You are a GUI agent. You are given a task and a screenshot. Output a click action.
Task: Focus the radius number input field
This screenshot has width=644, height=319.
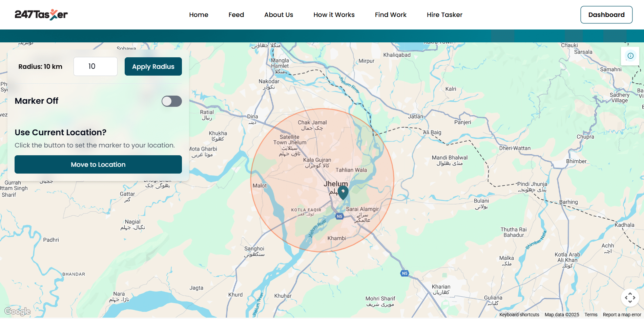click(96, 66)
